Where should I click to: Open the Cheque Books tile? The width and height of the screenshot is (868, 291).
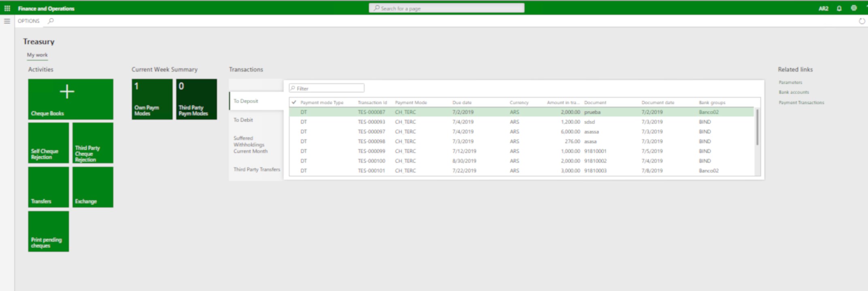point(70,99)
